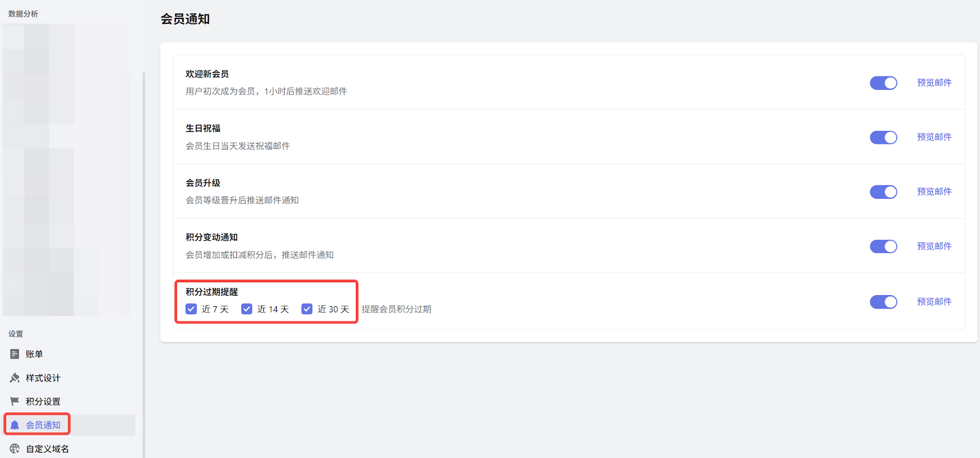Viewport: 980px width, 458px height.
Task: Preview the 生日祝福 email via 预览邮件
Action: click(x=934, y=137)
